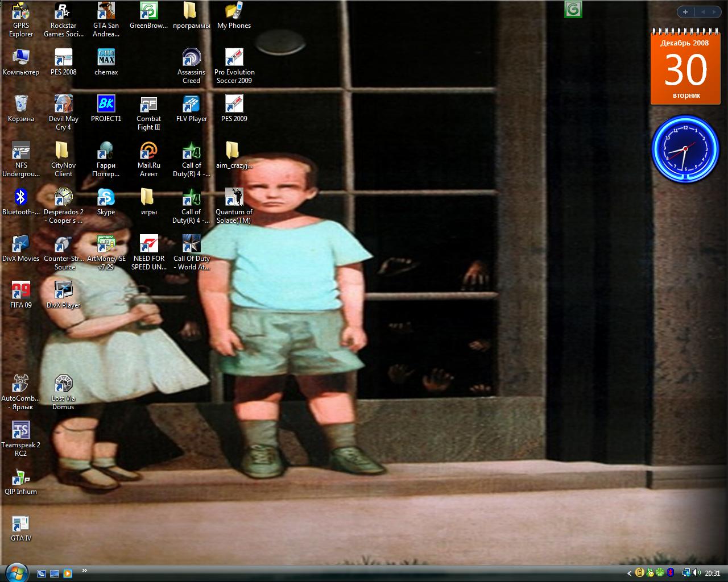Open the Корзина recycle bin
Viewport: 728px width, 582px height.
[x=21, y=109]
